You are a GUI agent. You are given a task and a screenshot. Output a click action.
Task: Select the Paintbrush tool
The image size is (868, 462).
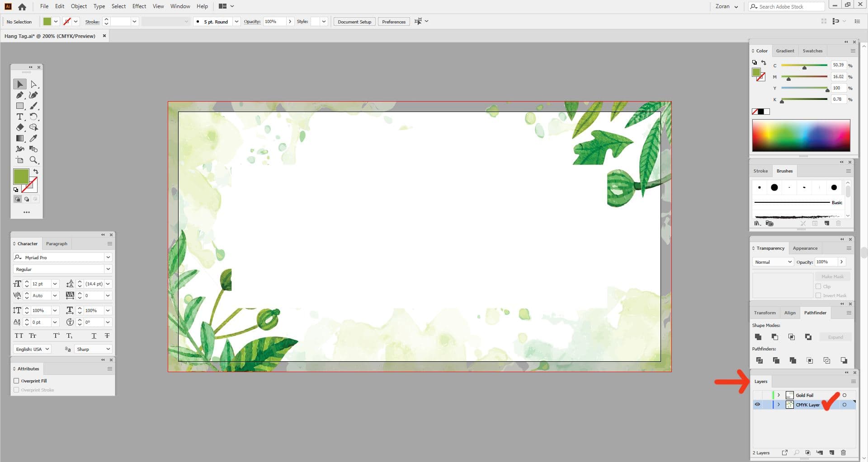(x=33, y=106)
